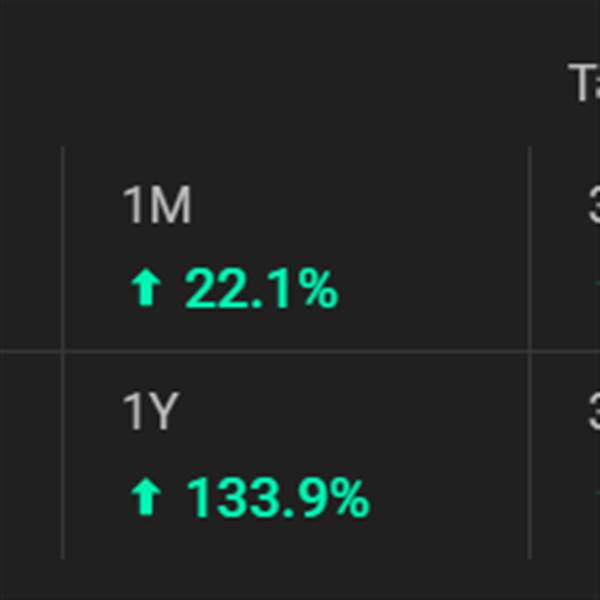Click the vertical divider left of 1M
The width and height of the screenshot is (600, 600).
pyautogui.click(x=63, y=250)
